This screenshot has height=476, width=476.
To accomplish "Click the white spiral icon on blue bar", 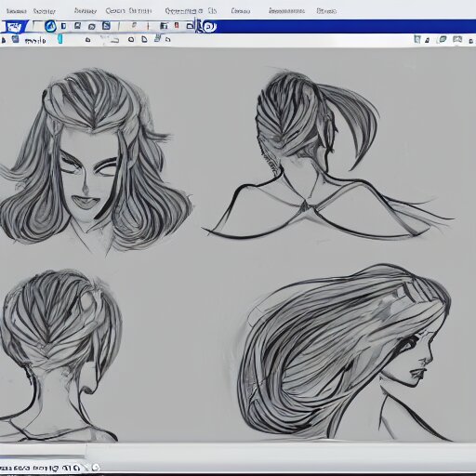I will (209, 27).
